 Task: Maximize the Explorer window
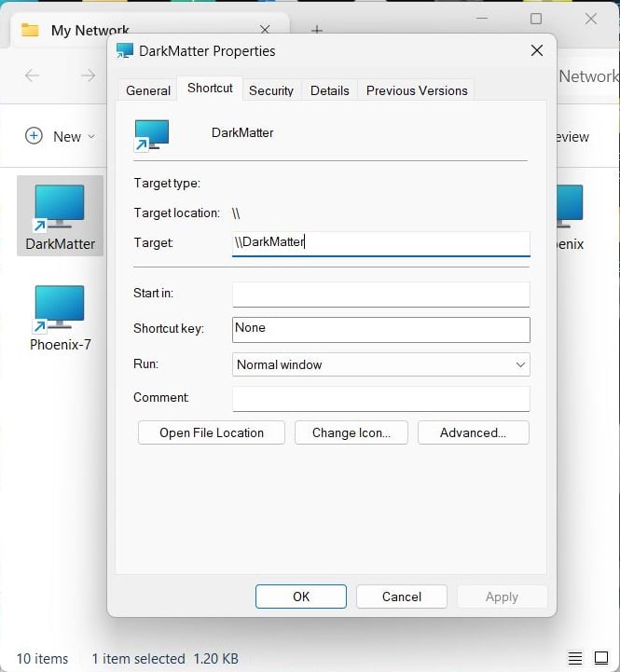tap(536, 19)
